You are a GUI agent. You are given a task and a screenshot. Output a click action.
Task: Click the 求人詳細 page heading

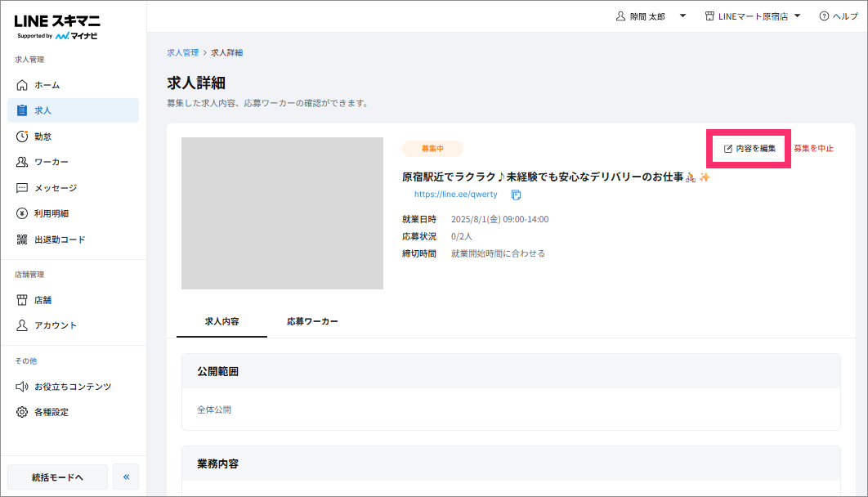click(196, 83)
